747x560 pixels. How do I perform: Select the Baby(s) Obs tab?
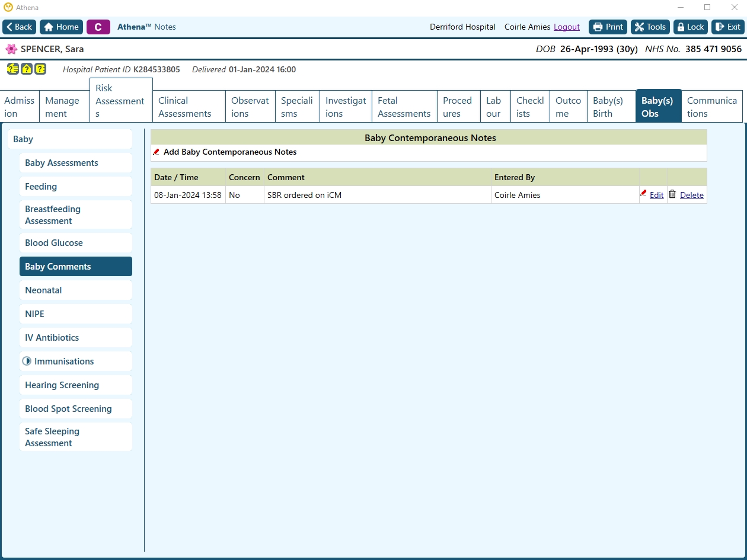[658, 107]
